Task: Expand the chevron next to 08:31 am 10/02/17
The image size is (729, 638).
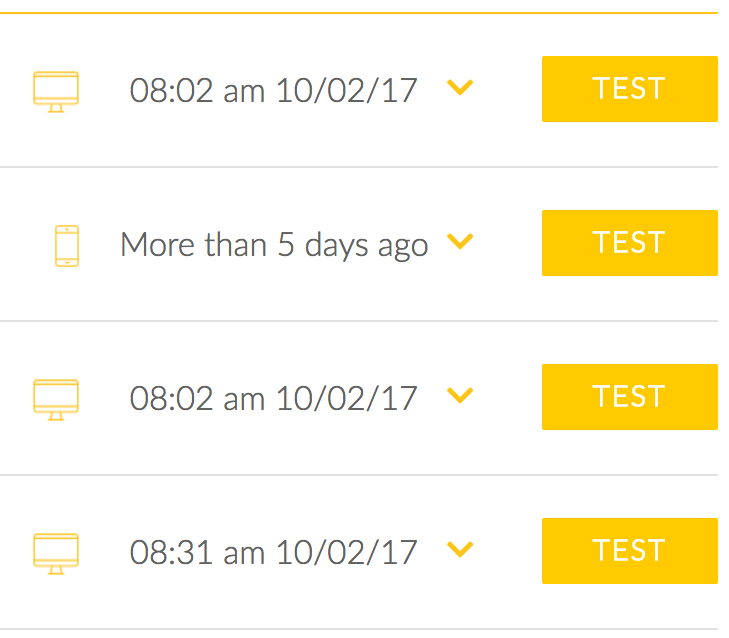Action: tap(460, 550)
